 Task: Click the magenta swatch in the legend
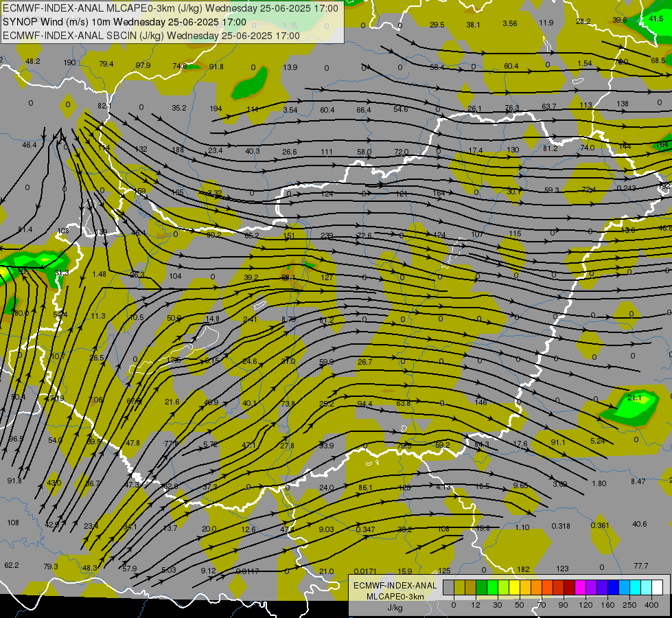click(580, 587)
